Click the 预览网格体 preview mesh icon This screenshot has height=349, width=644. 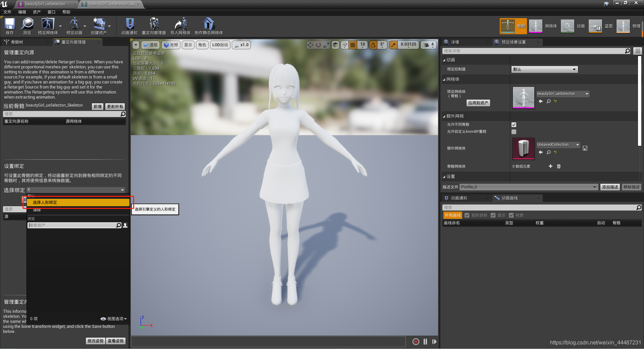(48, 26)
